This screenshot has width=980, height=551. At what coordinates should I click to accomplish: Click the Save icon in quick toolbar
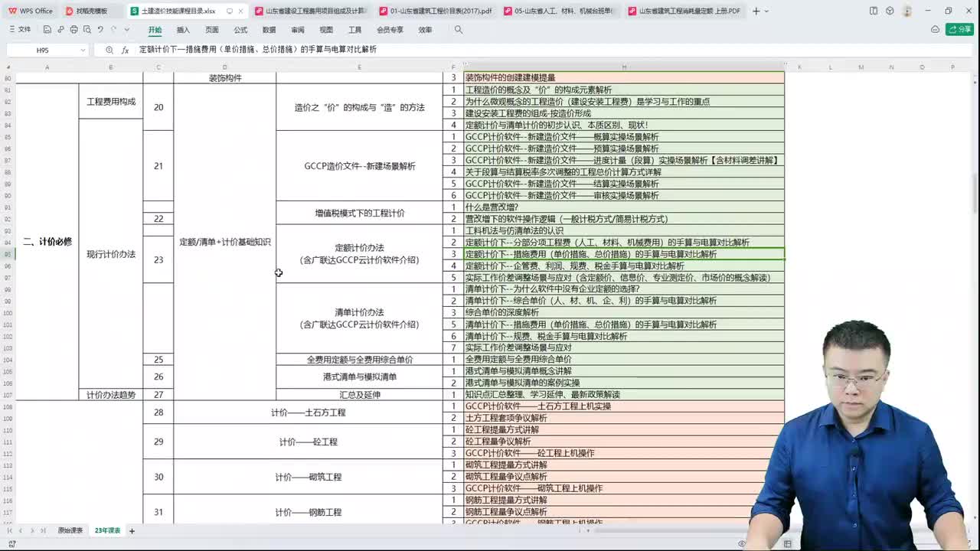click(x=47, y=30)
